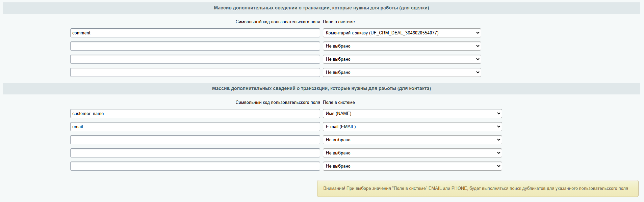Click the second empty deal code field
Viewport: 644px width, 202px height.
click(x=195, y=46)
